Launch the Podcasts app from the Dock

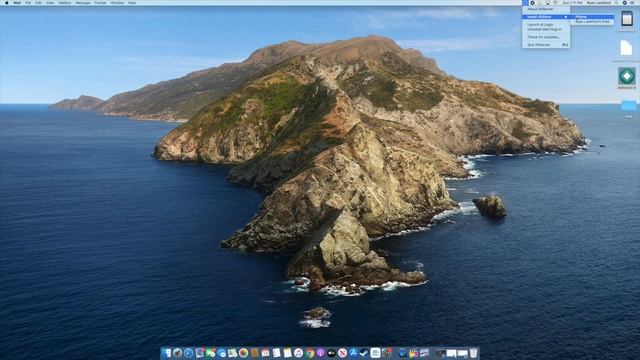pos(320,353)
